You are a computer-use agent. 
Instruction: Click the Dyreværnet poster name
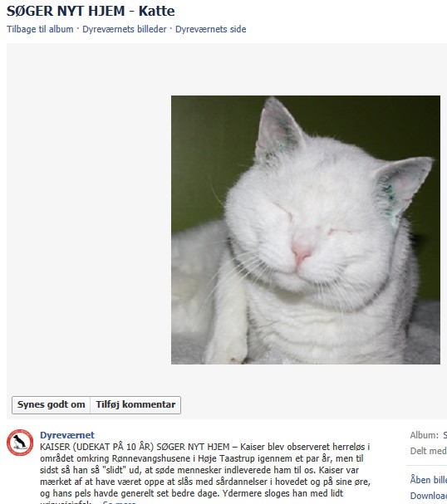(x=67, y=435)
